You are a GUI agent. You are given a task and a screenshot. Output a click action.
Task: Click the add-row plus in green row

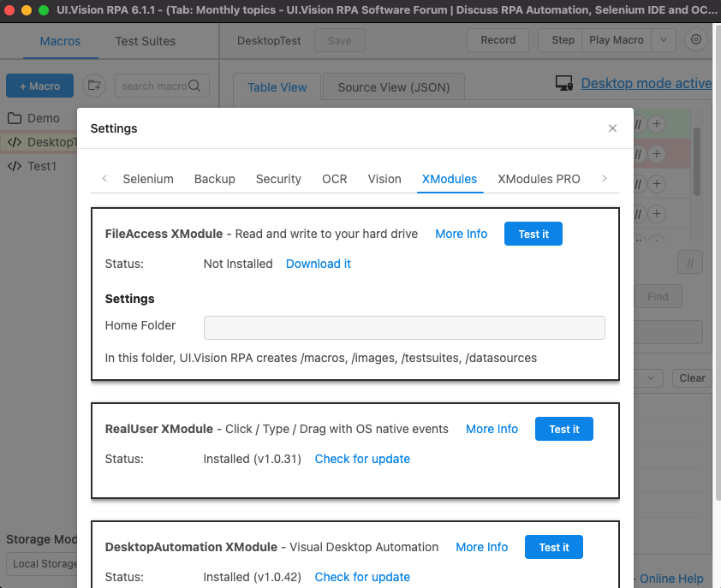coord(657,123)
